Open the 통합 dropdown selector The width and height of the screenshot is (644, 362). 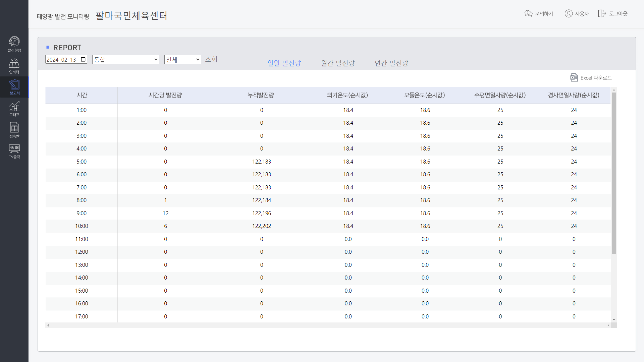(x=126, y=59)
